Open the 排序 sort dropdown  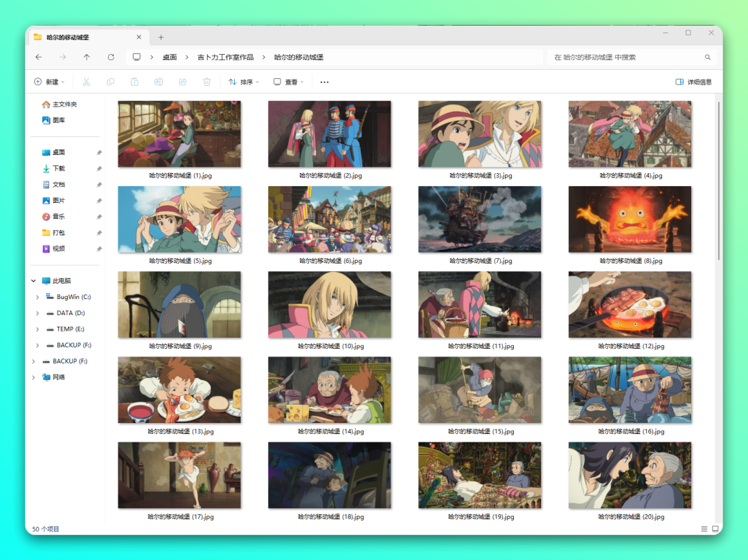(244, 82)
